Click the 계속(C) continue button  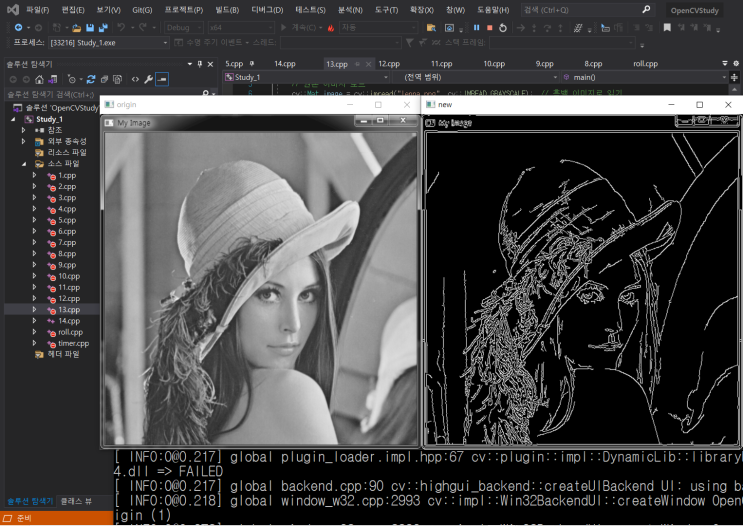[301, 28]
